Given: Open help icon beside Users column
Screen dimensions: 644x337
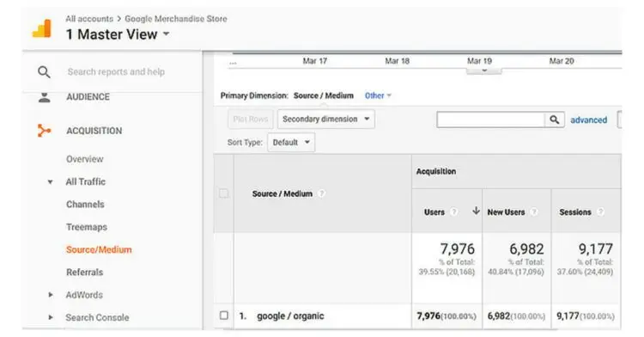Looking at the screenshot, I should coord(453,212).
